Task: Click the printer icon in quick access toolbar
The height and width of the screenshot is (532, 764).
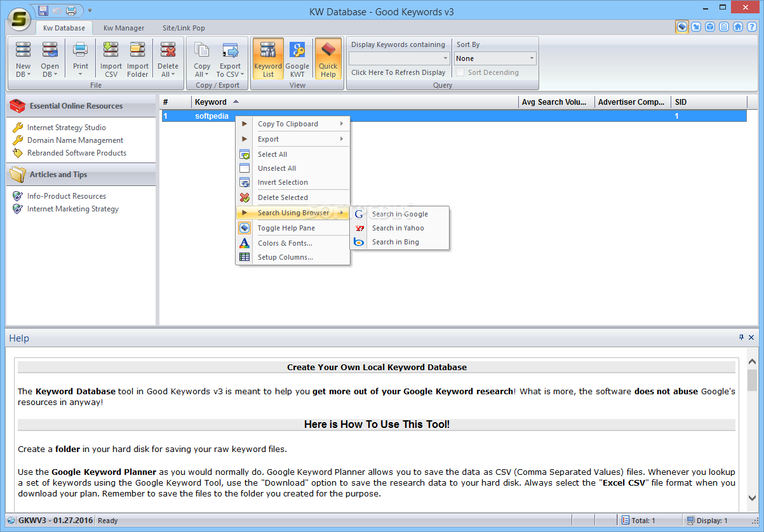Action: point(71,10)
